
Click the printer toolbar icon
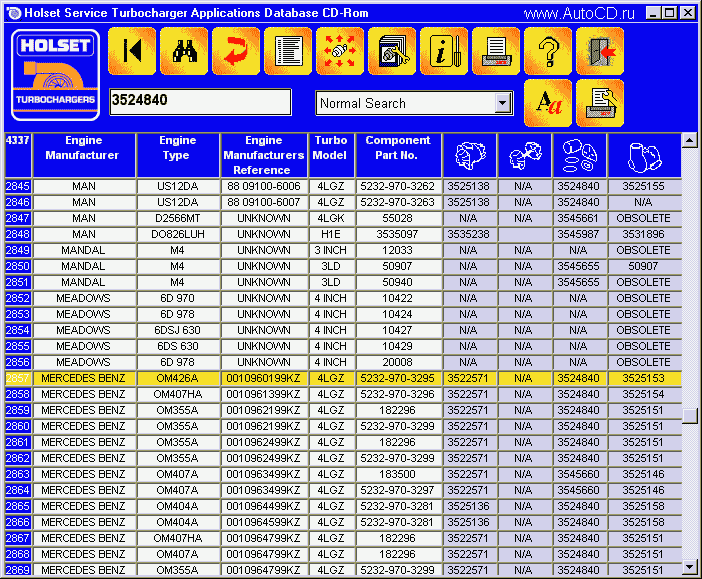point(496,51)
